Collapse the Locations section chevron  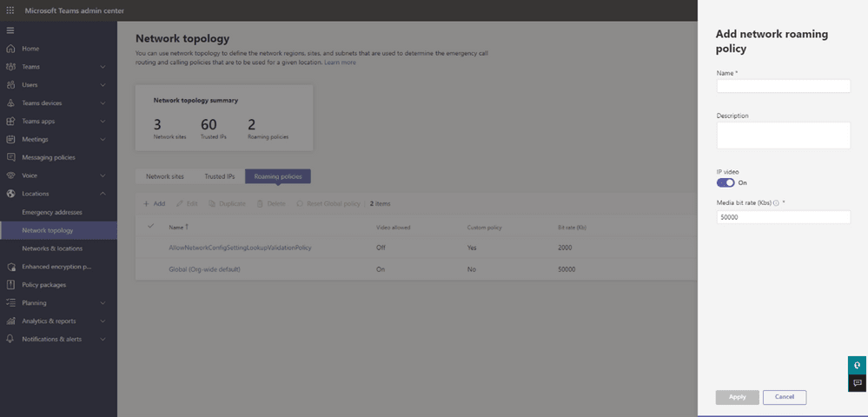click(x=103, y=194)
